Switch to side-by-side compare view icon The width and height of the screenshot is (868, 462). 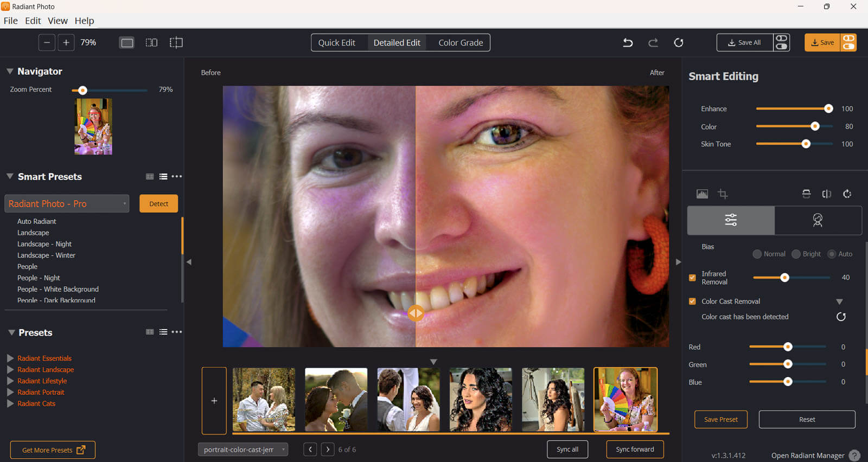[151, 43]
